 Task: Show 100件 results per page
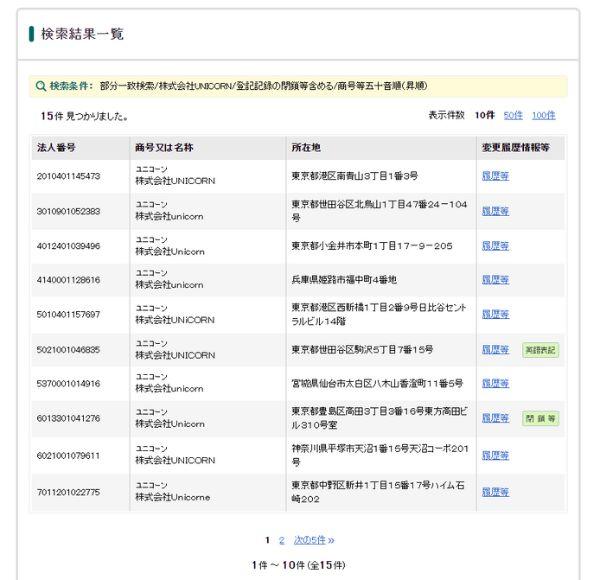543,115
